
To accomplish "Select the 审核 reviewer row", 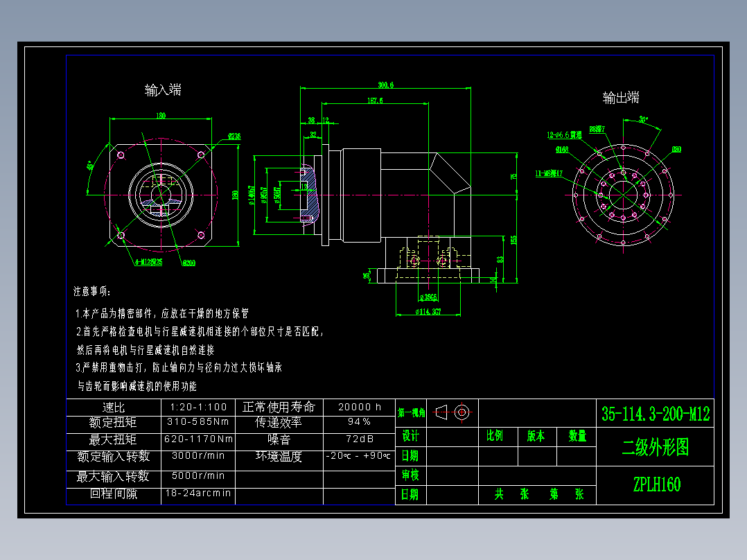I will [x=410, y=475].
